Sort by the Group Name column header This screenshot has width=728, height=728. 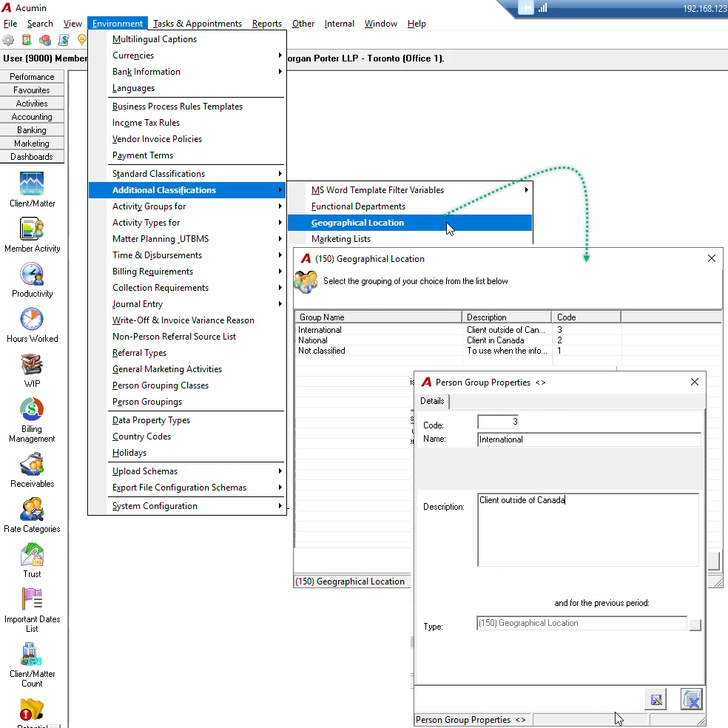pyautogui.click(x=378, y=317)
